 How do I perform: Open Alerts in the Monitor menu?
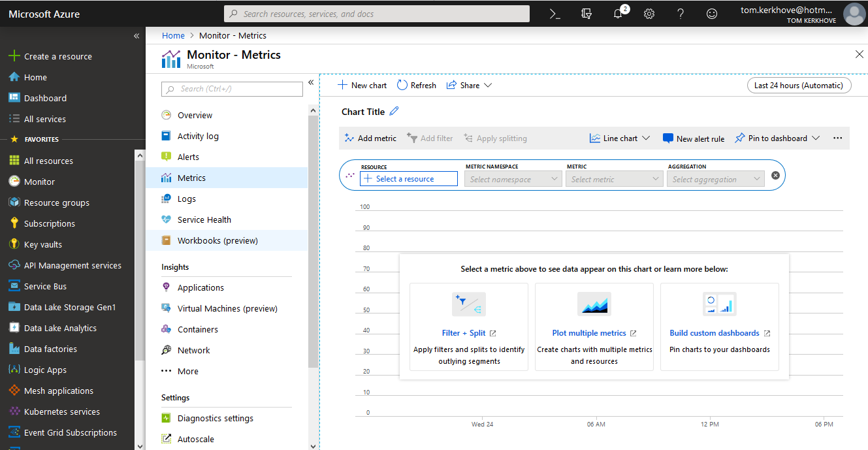pos(227,157)
